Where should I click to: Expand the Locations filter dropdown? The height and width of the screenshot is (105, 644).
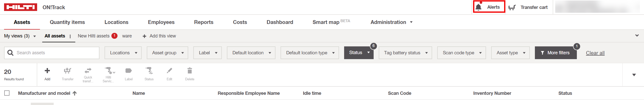click(x=123, y=53)
